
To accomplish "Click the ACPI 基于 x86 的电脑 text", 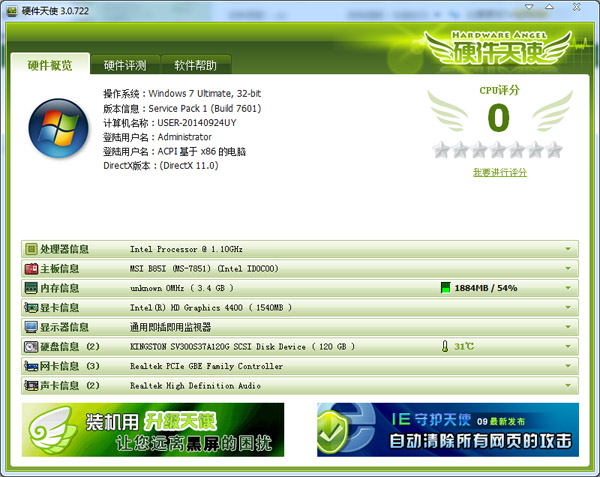I will click(202, 151).
